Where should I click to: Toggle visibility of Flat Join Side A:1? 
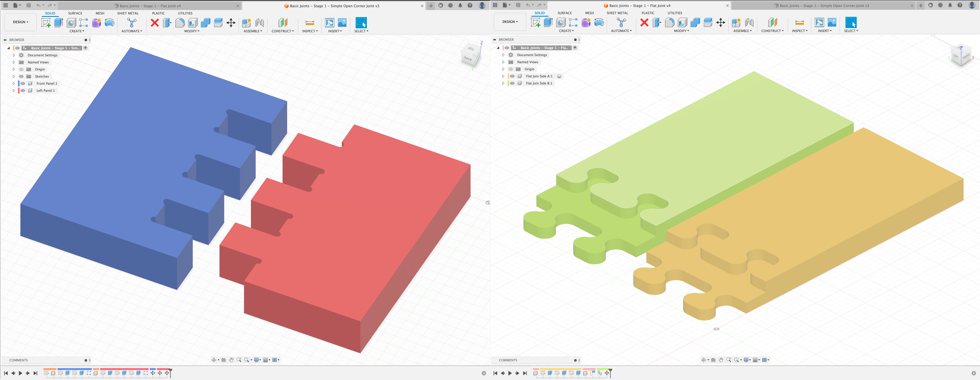(512, 76)
